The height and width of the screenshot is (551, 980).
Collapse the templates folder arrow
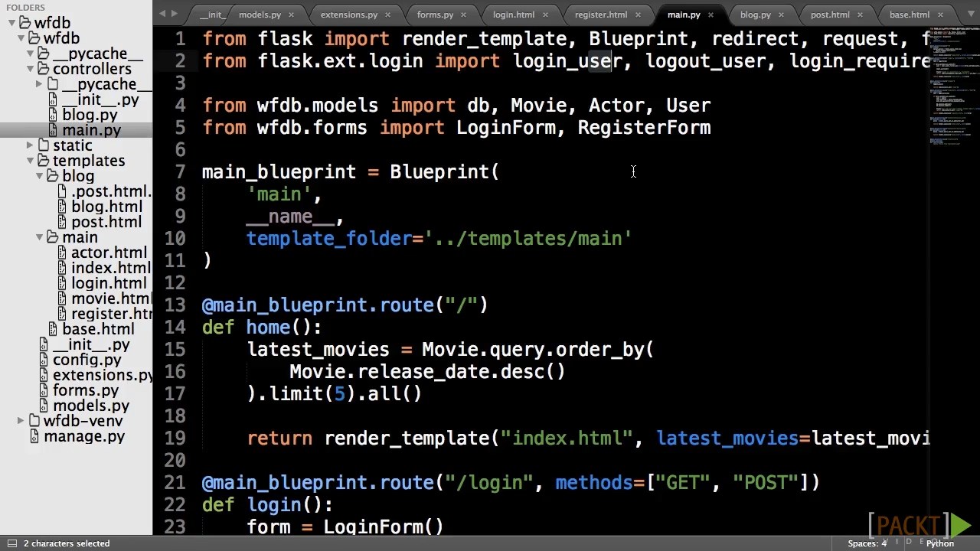[x=30, y=161]
